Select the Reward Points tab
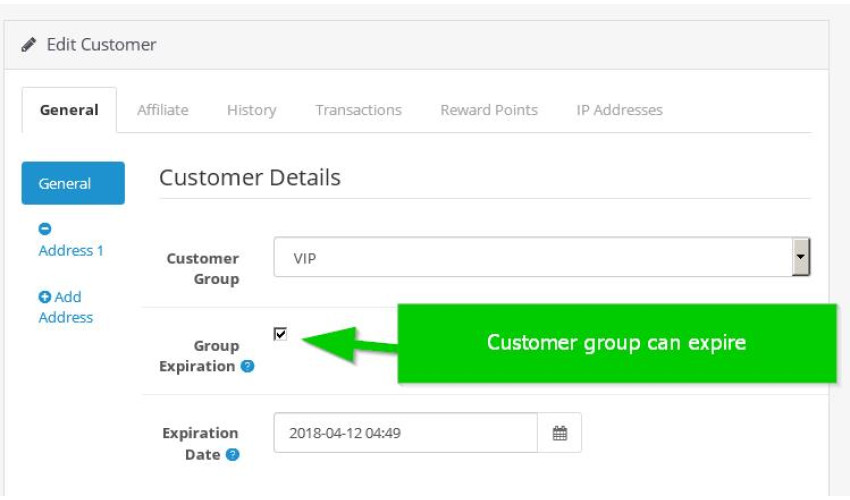Screen dimensions: 850x500 489,110
